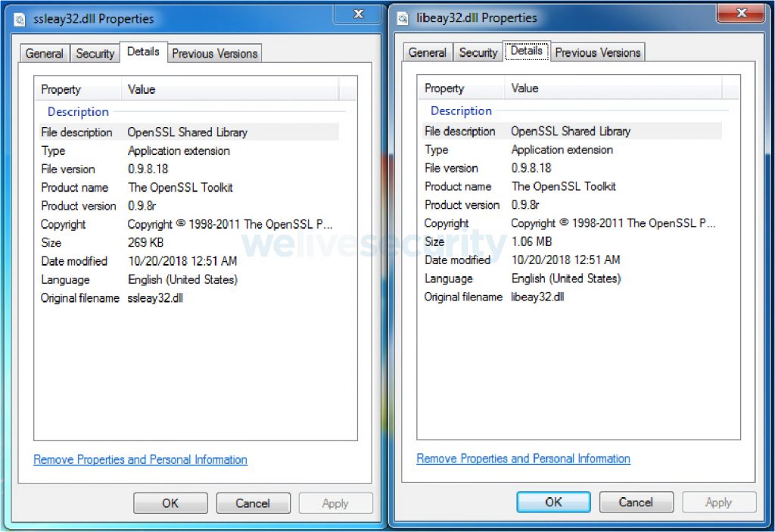
Task: Click Cancel in libeay32.dll Properties
Action: [x=636, y=502]
